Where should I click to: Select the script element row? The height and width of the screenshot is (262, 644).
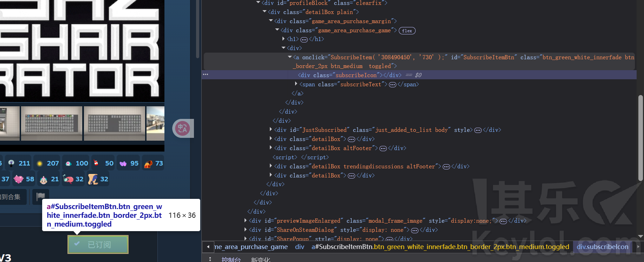[x=300, y=157]
